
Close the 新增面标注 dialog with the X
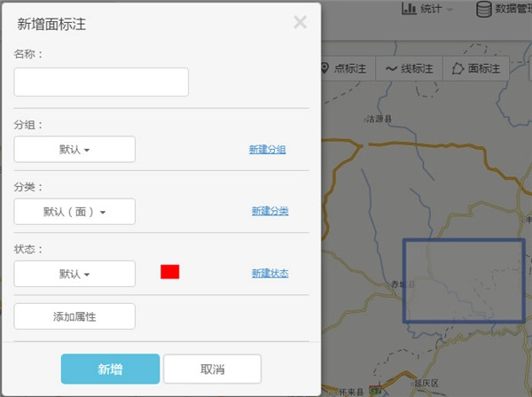[x=300, y=22]
